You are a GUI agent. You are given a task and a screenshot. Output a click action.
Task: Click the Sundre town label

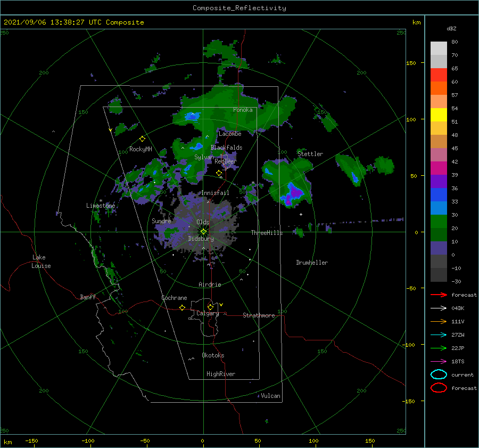tap(161, 221)
